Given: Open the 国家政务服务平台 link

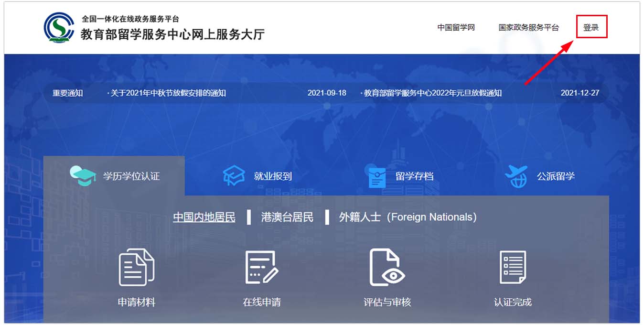Looking at the screenshot, I should pyautogui.click(x=529, y=28).
